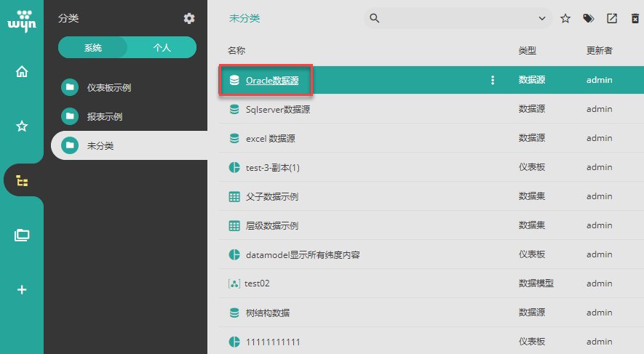
Task: Select the 父子数据示例 row name
Action: coord(272,196)
